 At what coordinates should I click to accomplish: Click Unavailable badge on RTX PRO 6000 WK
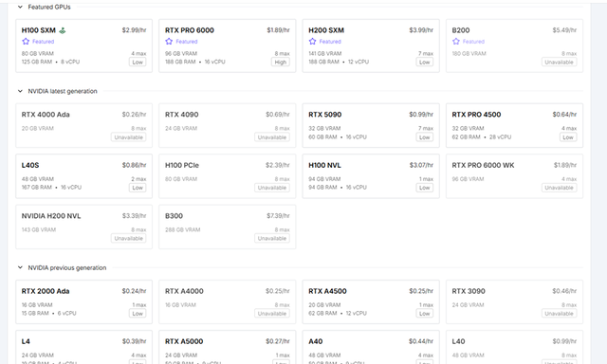point(559,188)
